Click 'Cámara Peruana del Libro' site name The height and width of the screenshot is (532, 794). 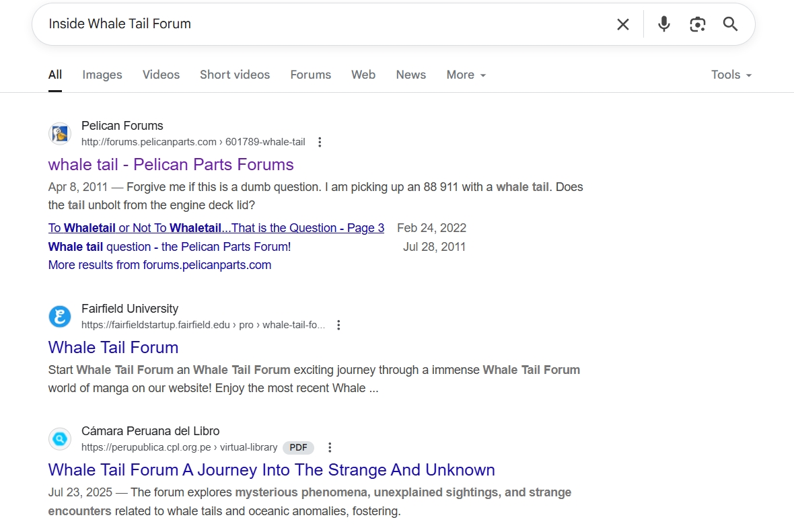(x=151, y=431)
